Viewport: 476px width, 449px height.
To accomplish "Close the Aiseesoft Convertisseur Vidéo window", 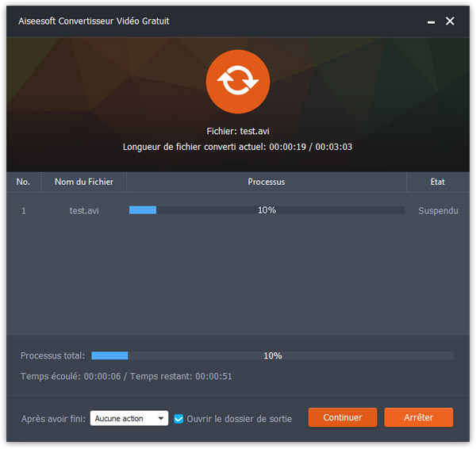I will coord(450,21).
